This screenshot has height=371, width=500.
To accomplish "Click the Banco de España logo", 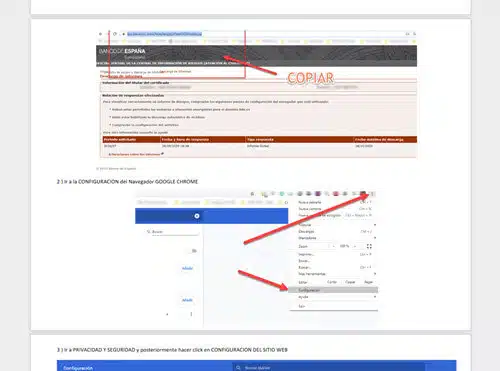I will [122, 51].
